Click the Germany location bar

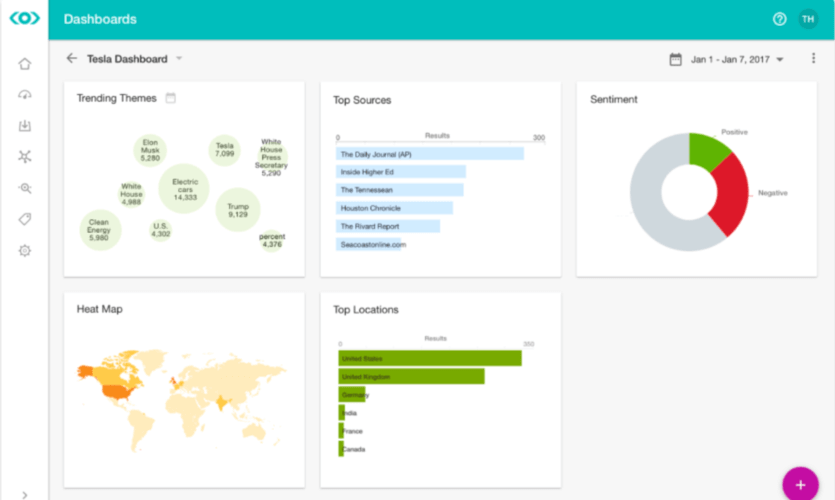pos(352,395)
